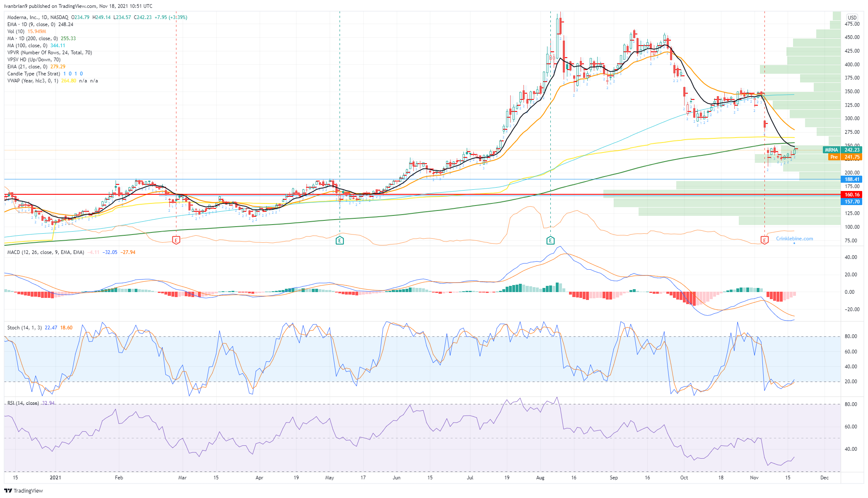Select the VPSV HD indicator legend
Image resolution: width=868 pixels, height=498 pixels.
34,60
